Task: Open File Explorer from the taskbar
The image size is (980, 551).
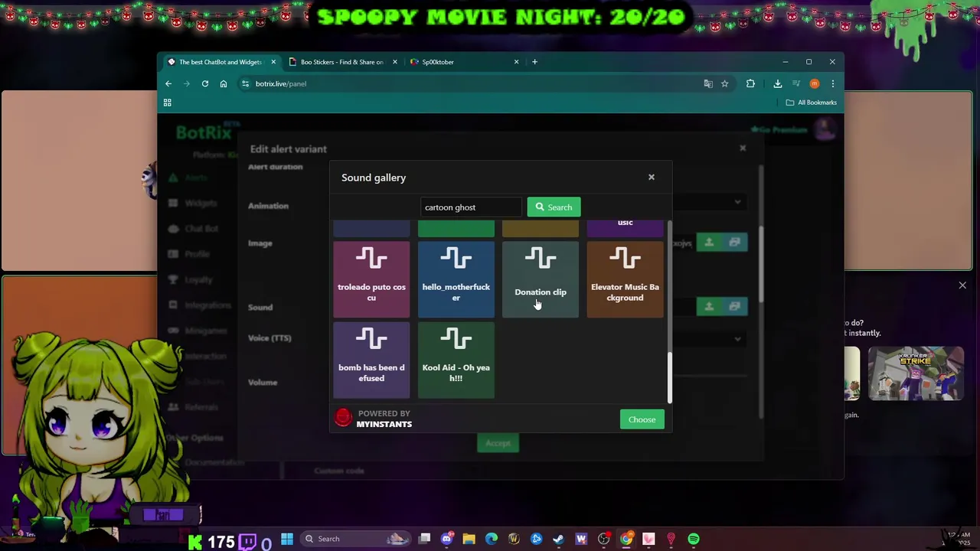Action: [469, 539]
